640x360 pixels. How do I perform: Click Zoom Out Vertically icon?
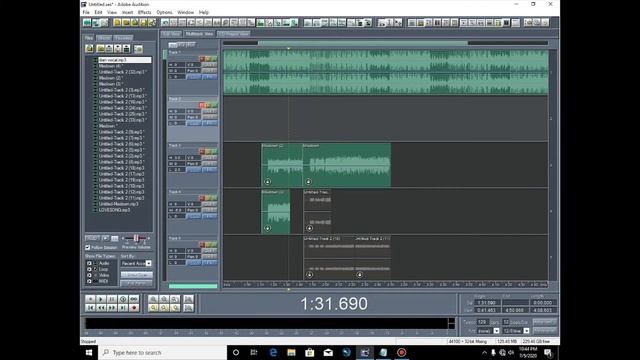click(x=188, y=308)
